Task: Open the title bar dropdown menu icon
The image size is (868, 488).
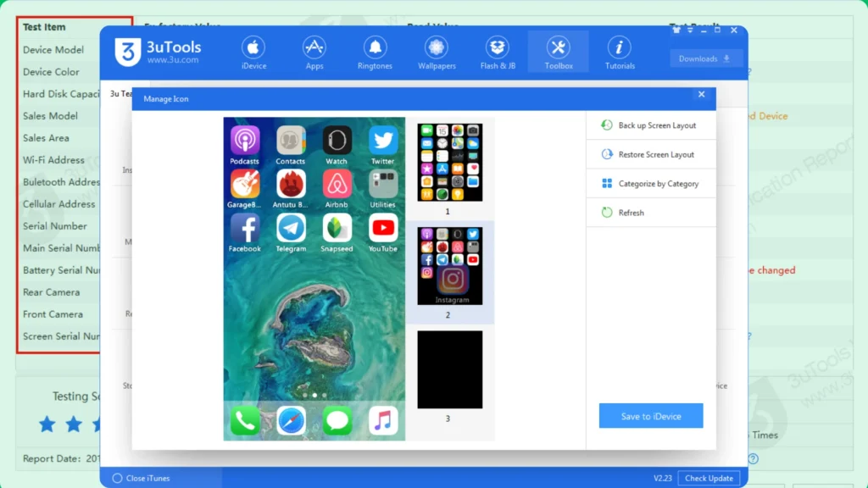Action: point(690,30)
